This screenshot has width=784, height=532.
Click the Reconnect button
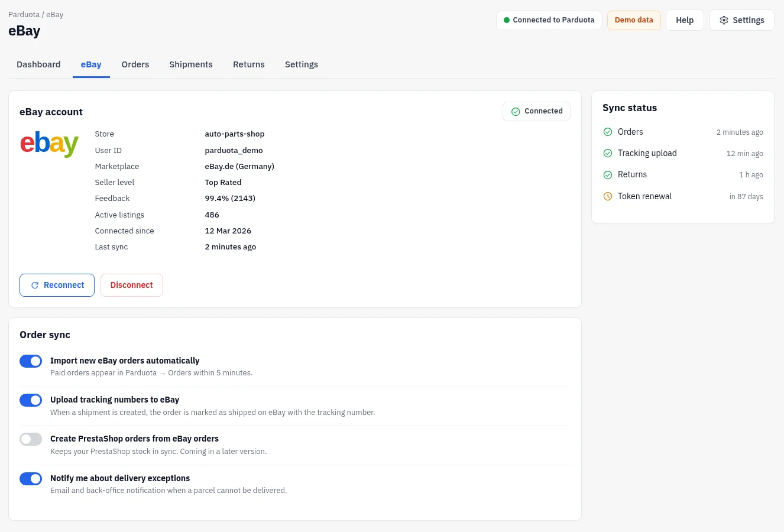click(x=57, y=285)
